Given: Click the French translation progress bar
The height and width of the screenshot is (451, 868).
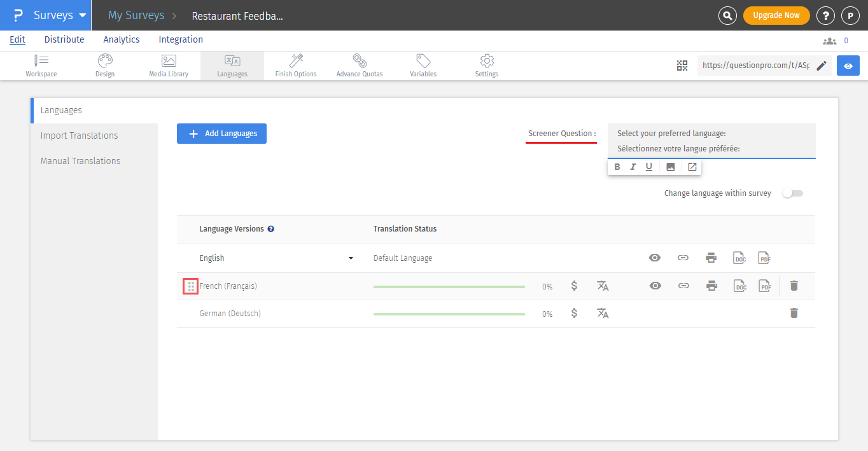Looking at the screenshot, I should (x=449, y=287).
